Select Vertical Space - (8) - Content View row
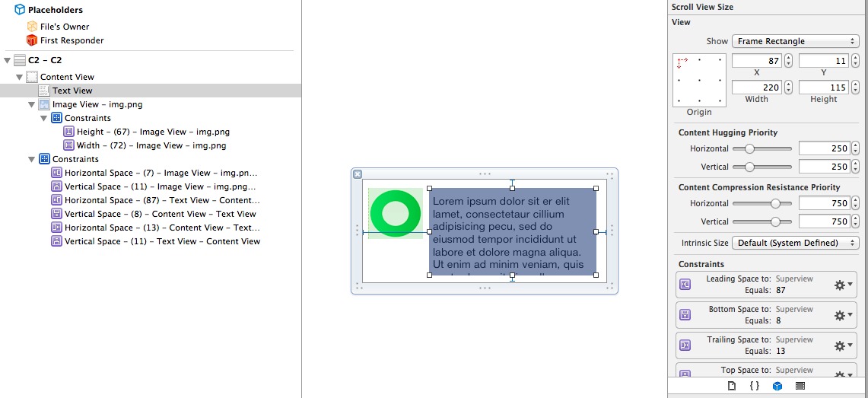Viewport: 868px width, 398px height. click(x=151, y=214)
